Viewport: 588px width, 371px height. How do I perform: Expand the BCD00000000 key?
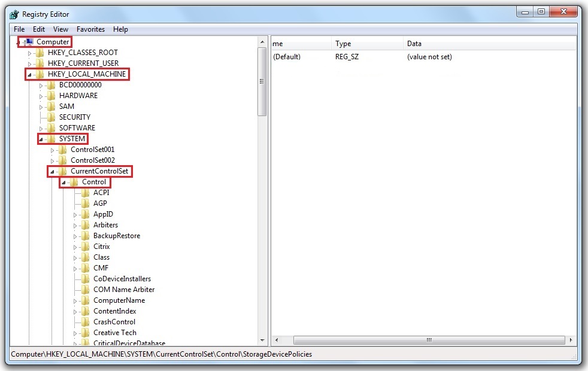(x=41, y=86)
